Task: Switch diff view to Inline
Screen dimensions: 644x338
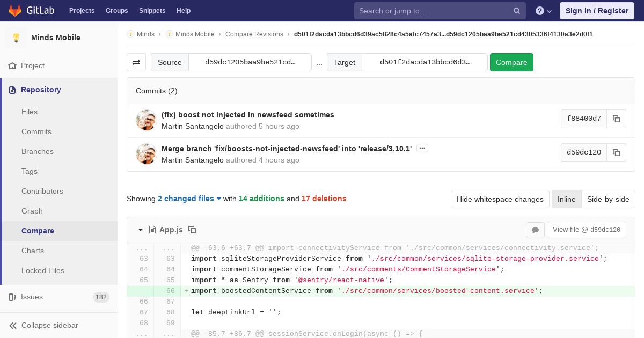Action: point(566,199)
